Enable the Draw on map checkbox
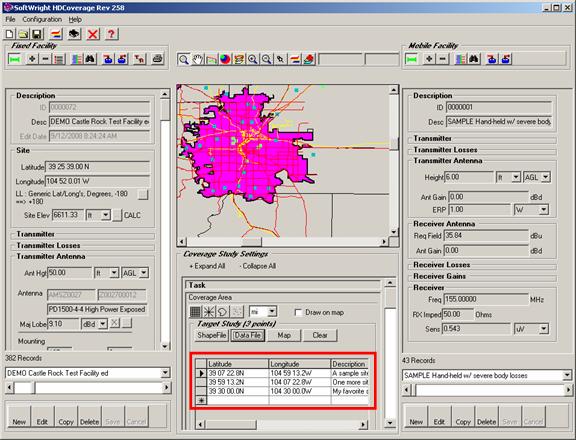The image size is (576, 440). 299,313
